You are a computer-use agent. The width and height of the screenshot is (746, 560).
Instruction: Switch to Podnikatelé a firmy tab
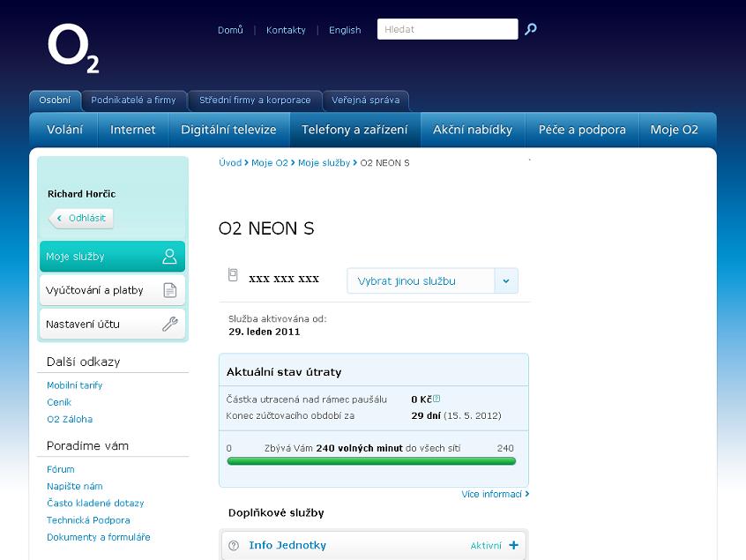click(134, 101)
